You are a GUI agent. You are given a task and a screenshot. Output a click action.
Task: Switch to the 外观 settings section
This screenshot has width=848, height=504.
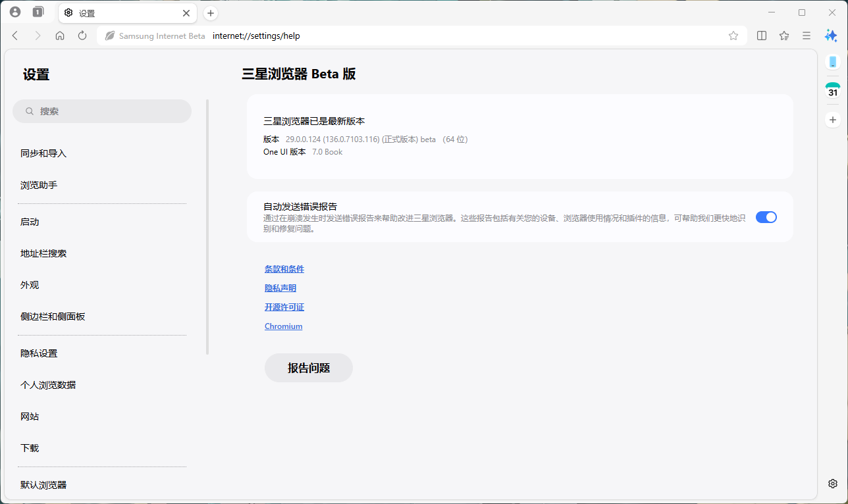pyautogui.click(x=30, y=284)
